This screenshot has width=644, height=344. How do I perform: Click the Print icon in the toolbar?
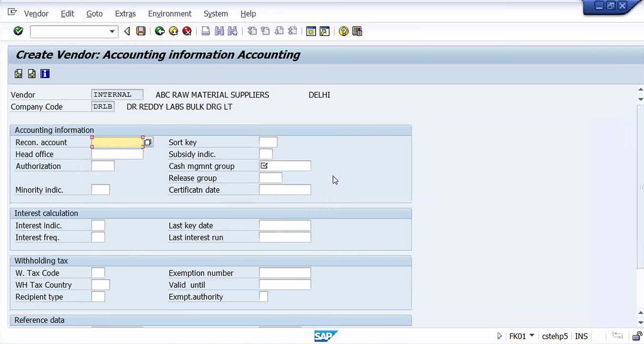tap(205, 31)
